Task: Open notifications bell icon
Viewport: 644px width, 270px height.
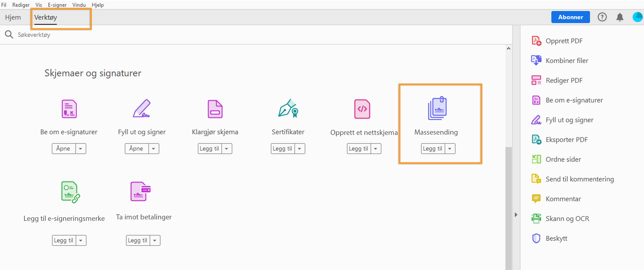Action: [x=620, y=17]
